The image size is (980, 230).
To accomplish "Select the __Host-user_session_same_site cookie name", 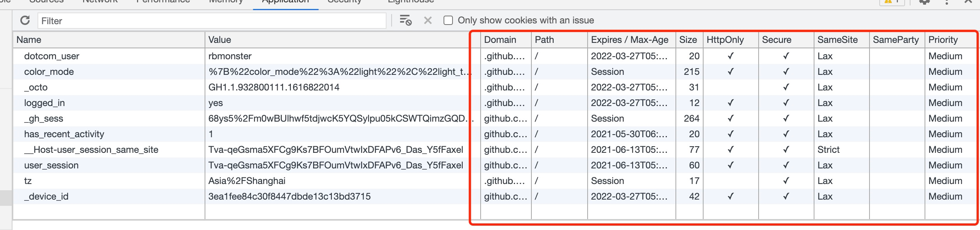I will pos(91,150).
